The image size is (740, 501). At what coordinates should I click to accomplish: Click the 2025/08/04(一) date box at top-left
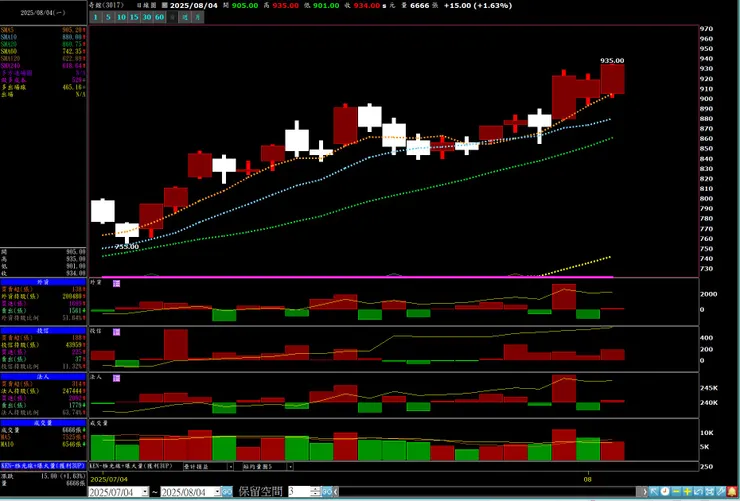pos(43,13)
